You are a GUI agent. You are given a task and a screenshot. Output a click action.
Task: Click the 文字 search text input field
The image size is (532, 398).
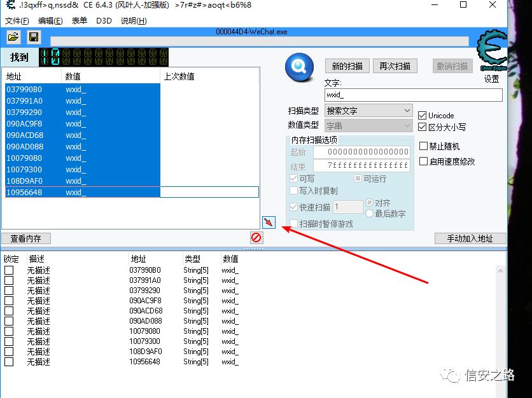pos(413,95)
